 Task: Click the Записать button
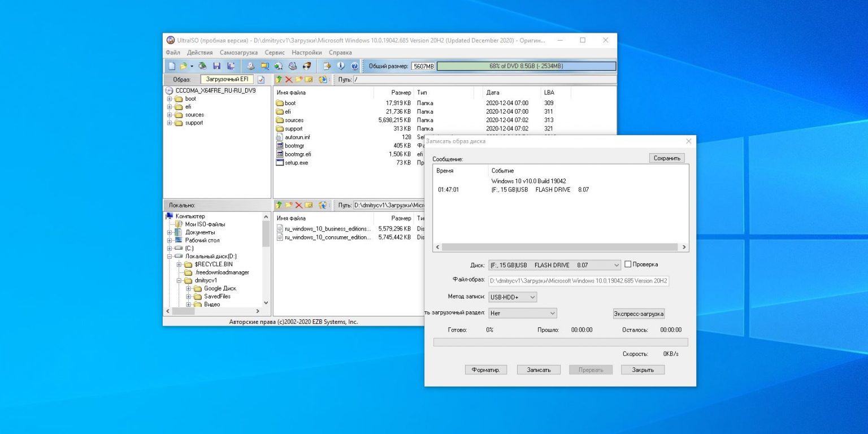[538, 370]
